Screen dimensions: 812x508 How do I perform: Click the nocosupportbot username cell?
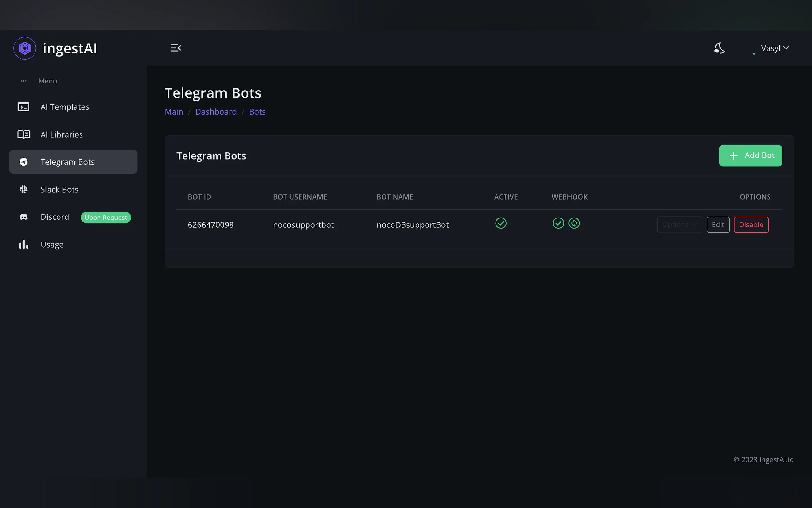tap(303, 225)
